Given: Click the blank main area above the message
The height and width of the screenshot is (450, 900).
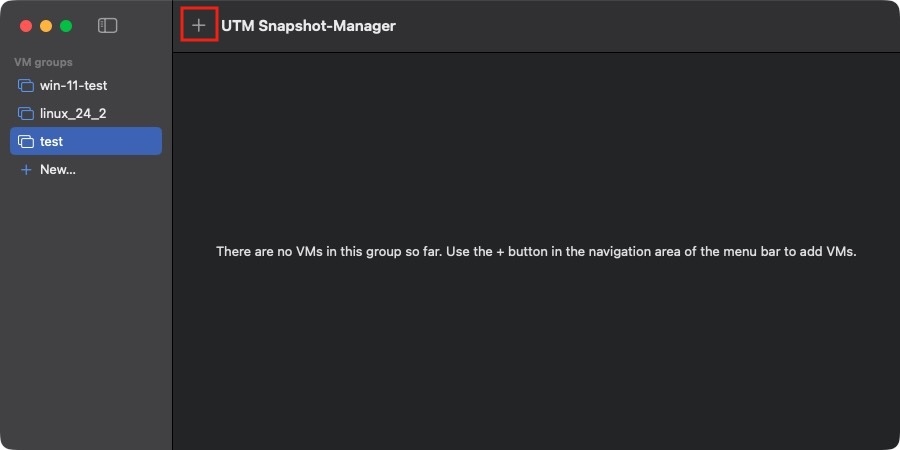Looking at the screenshot, I should pyautogui.click(x=536, y=140).
